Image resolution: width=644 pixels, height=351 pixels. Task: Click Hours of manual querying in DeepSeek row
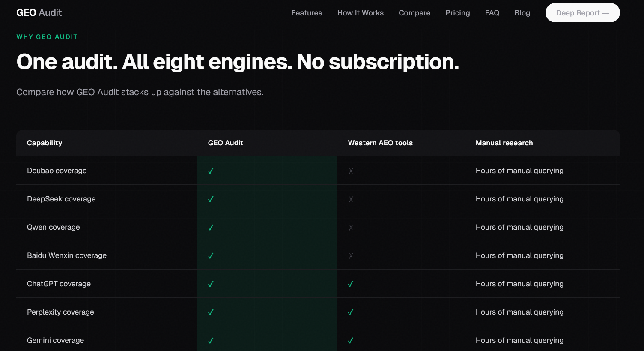[x=519, y=199]
